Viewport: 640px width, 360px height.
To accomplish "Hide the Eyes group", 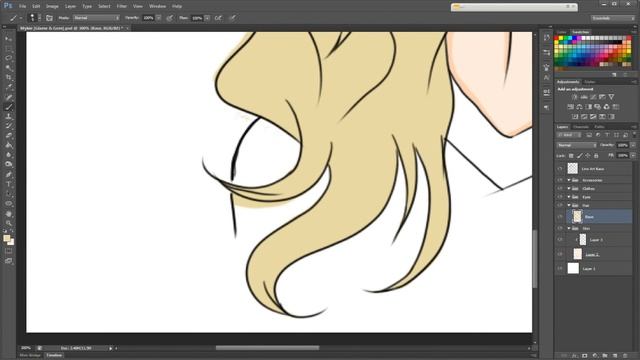I will [560, 197].
